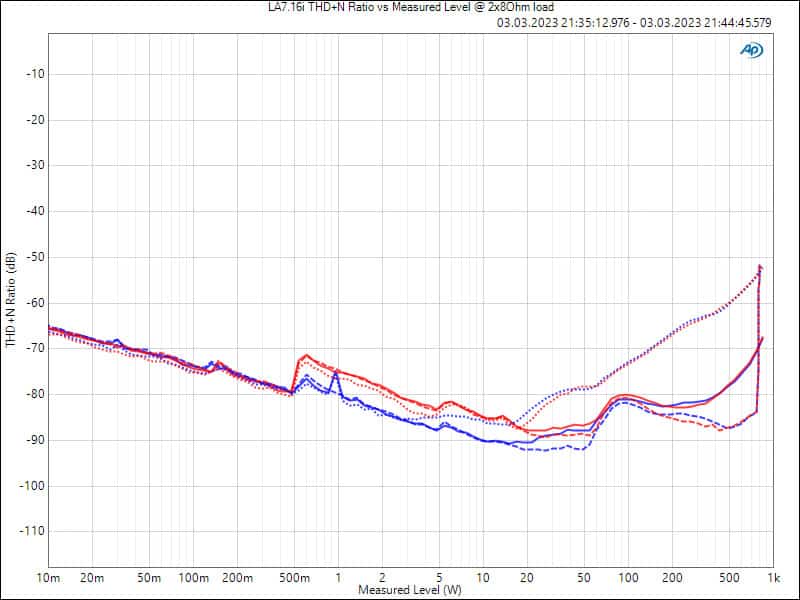Click the curves' peak near -52 dB
Image resolution: width=800 pixels, height=600 pixels.
[760, 266]
